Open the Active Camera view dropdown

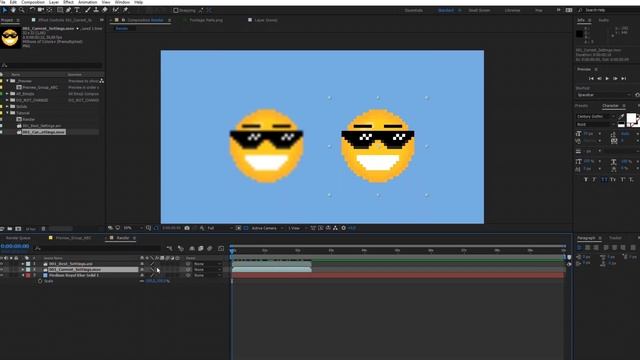pos(267,228)
